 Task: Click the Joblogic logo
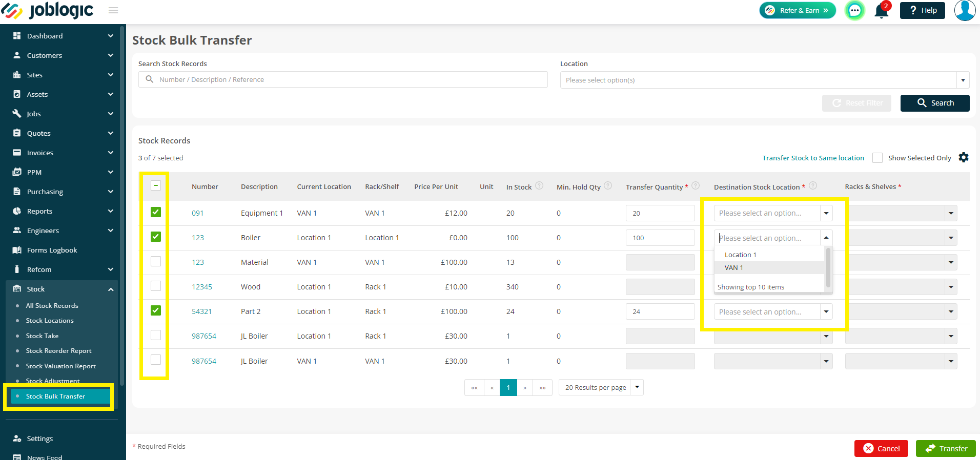[47, 10]
